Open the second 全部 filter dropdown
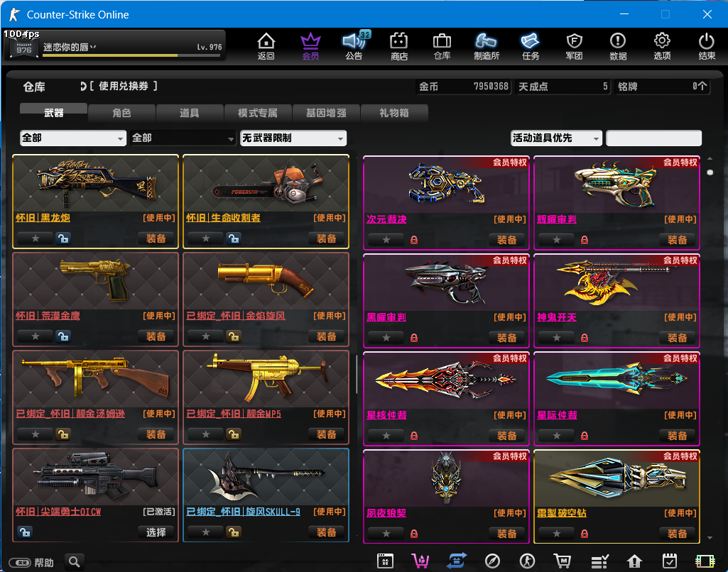Image resolution: width=728 pixels, height=572 pixels. [183, 138]
